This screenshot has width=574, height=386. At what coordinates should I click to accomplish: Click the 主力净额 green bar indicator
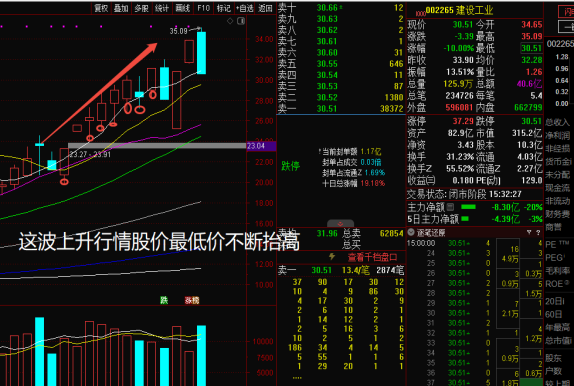pos(469,207)
